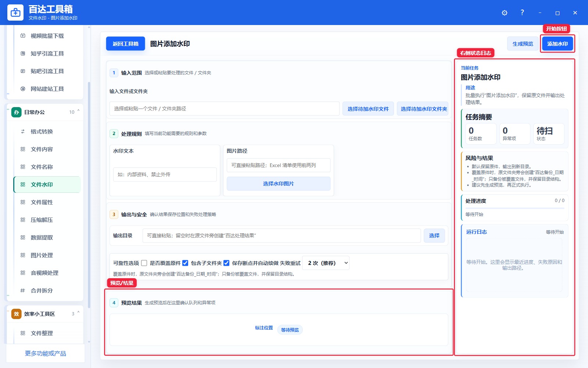Click the 输出与安全 step heading
This screenshot has width=588, height=368.
pyautogui.click(x=134, y=215)
